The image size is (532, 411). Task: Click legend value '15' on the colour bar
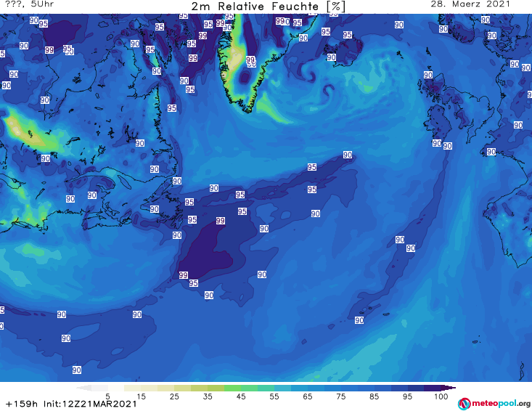coord(141,396)
